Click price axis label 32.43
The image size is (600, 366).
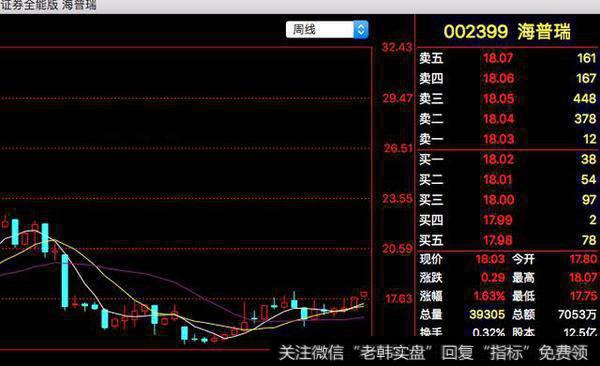397,47
